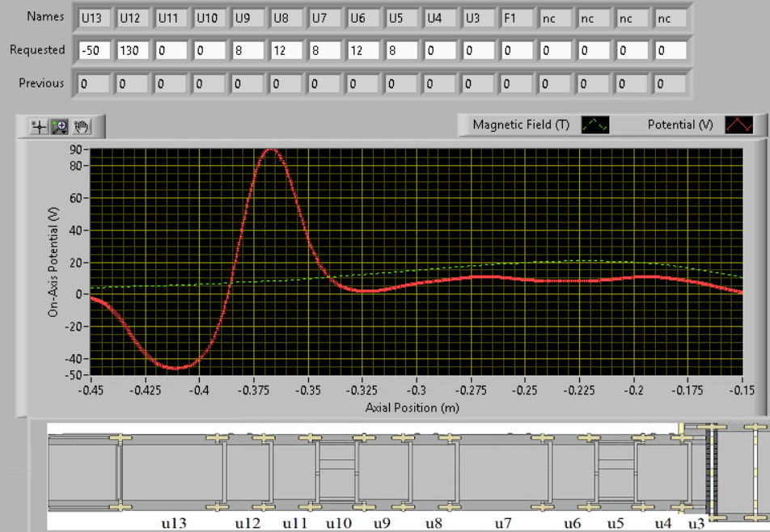Click the Previous value under U13
770x532 pixels.
coord(94,84)
